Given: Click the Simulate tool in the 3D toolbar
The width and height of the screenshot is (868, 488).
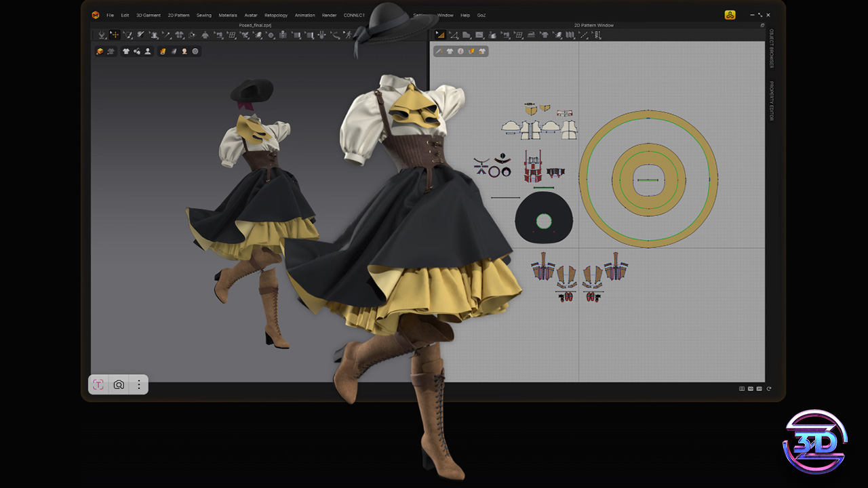Looking at the screenshot, I should 102,35.
